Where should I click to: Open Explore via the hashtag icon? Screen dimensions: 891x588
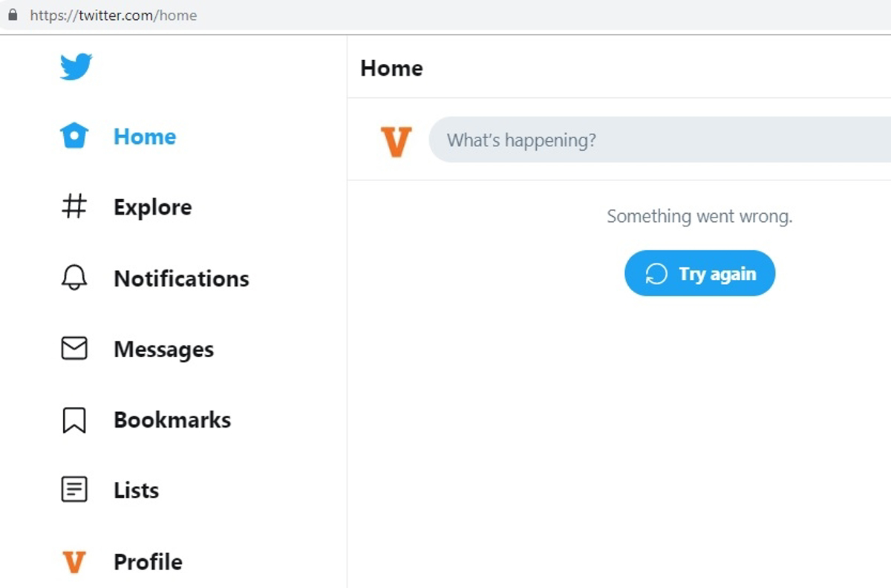[x=74, y=206]
